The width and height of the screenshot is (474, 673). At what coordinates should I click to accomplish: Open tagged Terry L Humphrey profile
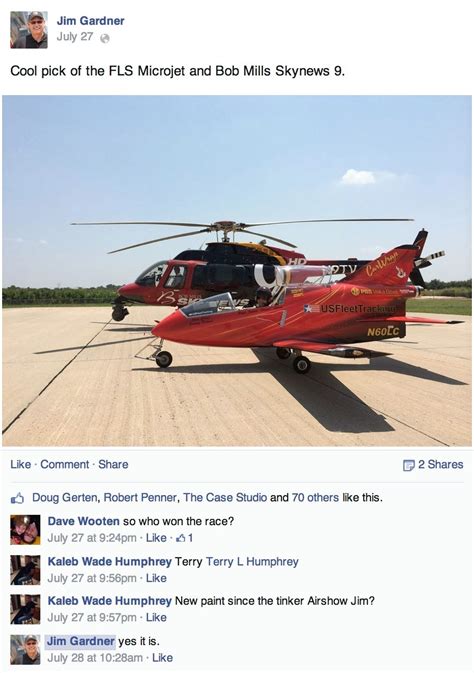(x=252, y=562)
